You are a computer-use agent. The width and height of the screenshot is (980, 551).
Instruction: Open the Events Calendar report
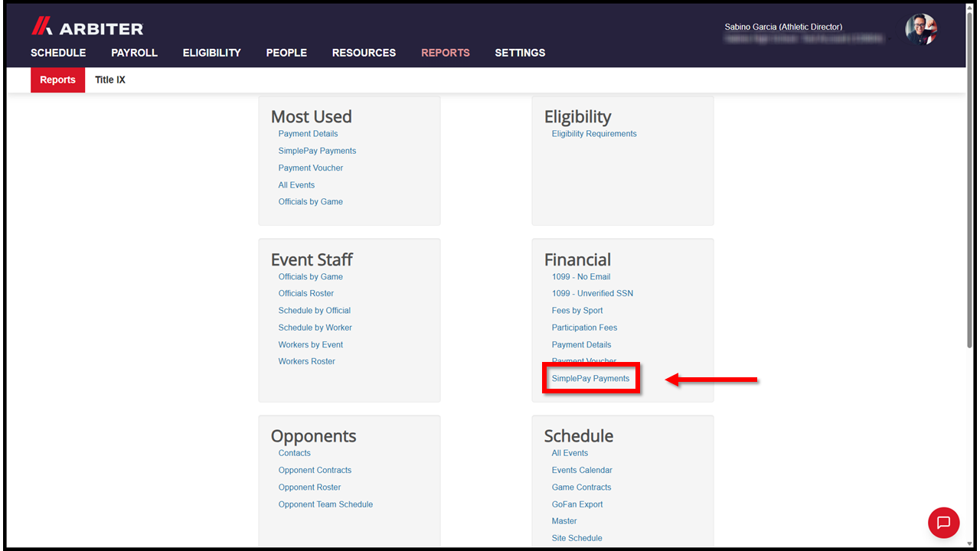click(x=582, y=470)
